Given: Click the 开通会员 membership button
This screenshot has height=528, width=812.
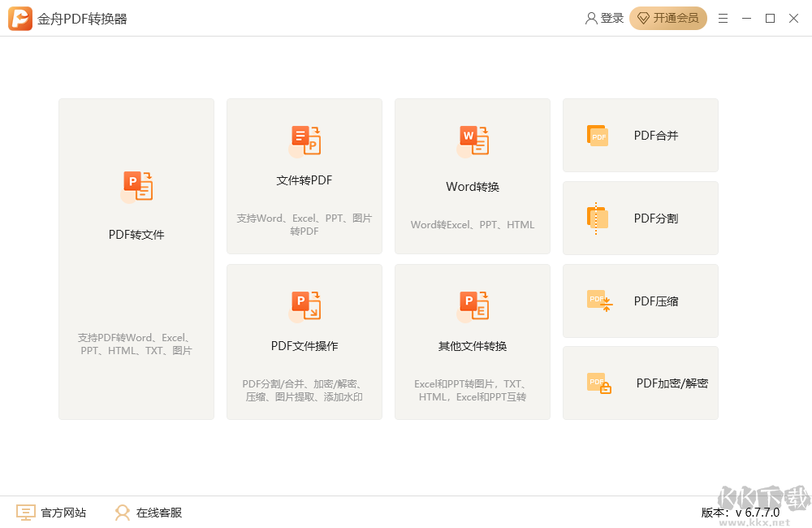Looking at the screenshot, I should (668, 18).
